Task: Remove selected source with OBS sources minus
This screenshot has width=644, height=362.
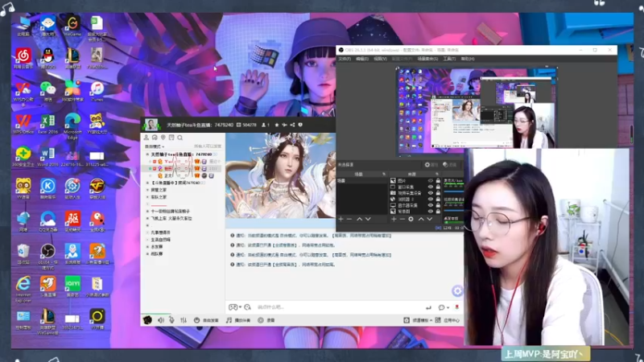Action: coord(402,219)
